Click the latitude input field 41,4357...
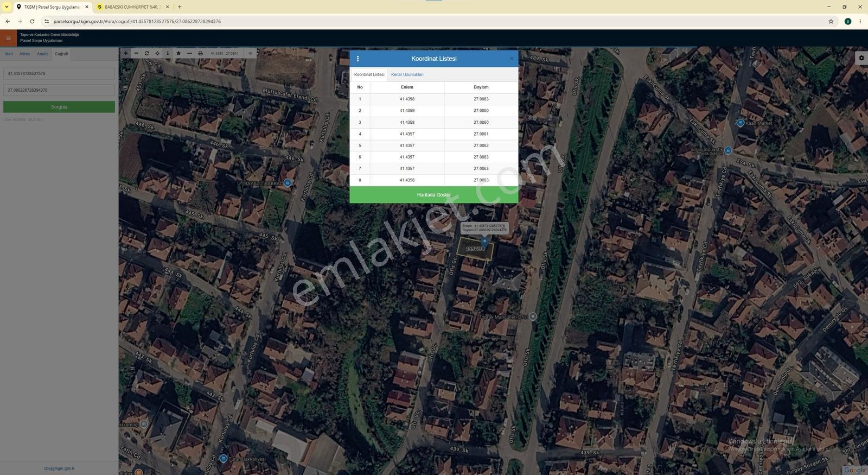868x475 pixels. [x=59, y=73]
